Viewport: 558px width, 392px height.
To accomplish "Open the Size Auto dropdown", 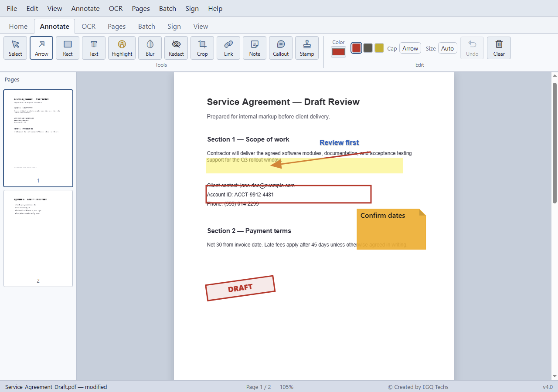I will click(x=447, y=48).
